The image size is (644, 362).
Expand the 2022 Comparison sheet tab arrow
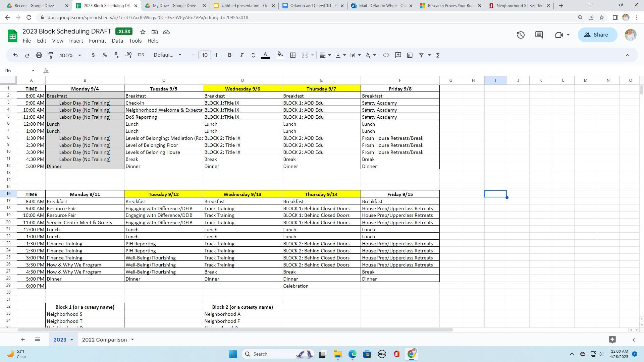coord(132,340)
